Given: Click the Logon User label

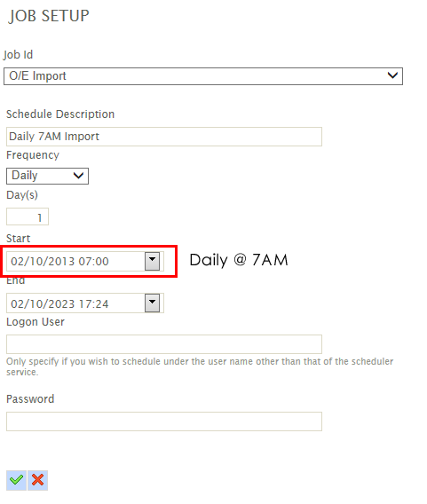Looking at the screenshot, I should 36,322.
